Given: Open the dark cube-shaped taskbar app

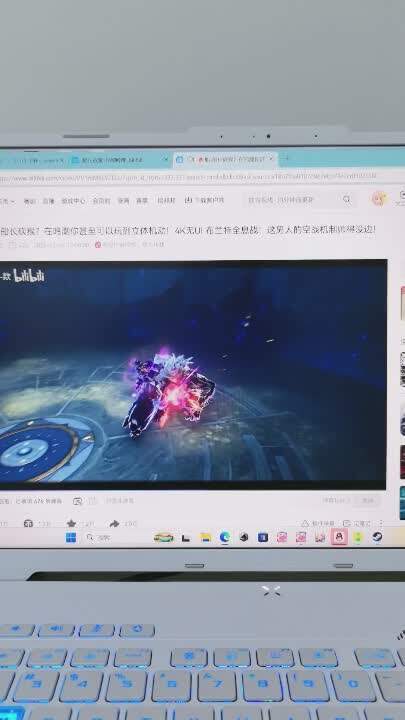Looking at the screenshot, I should [x=244, y=537].
